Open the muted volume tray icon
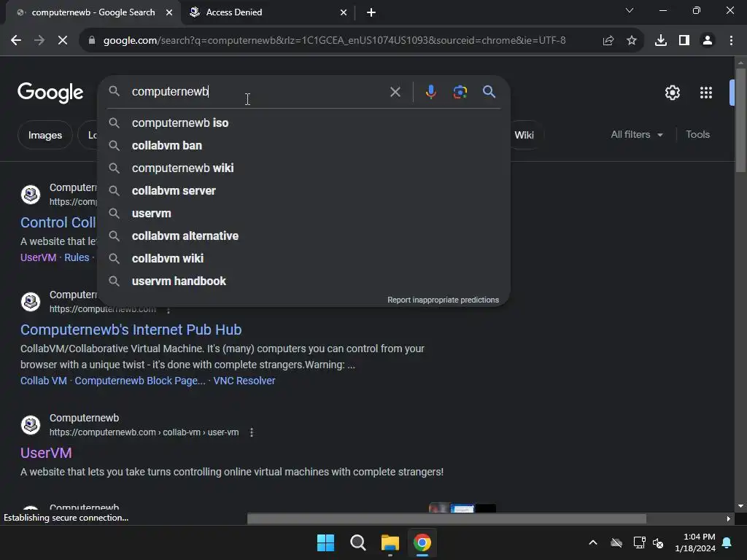Image resolution: width=747 pixels, height=560 pixels. (x=658, y=542)
